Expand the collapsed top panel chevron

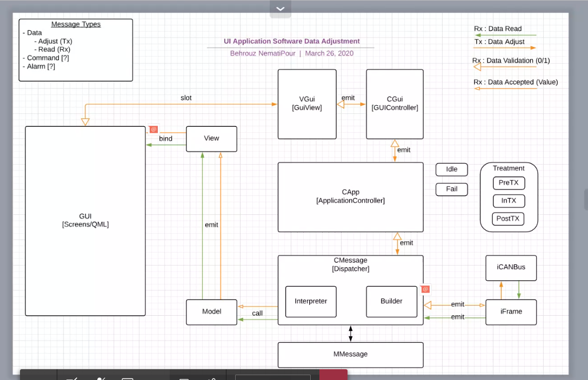click(280, 9)
